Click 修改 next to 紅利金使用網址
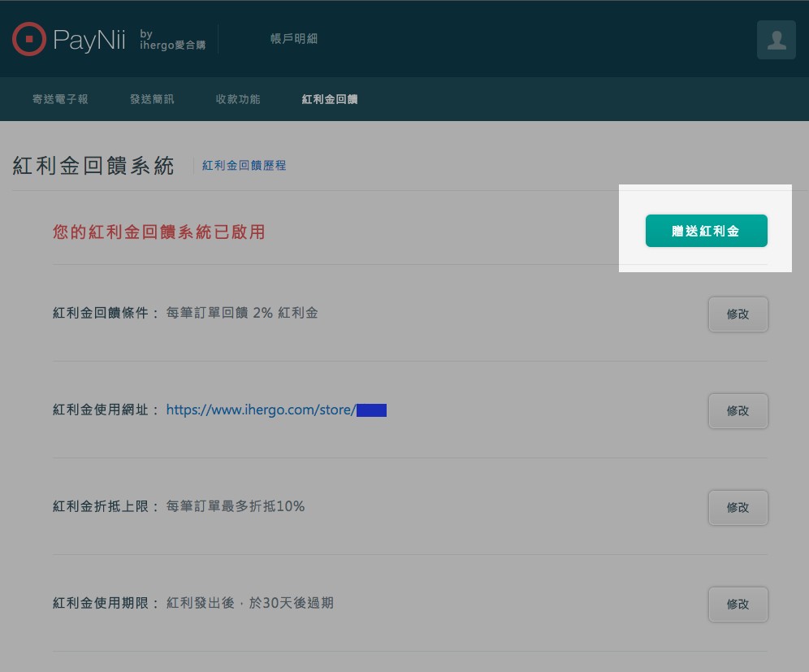This screenshot has width=809, height=672. 738,410
